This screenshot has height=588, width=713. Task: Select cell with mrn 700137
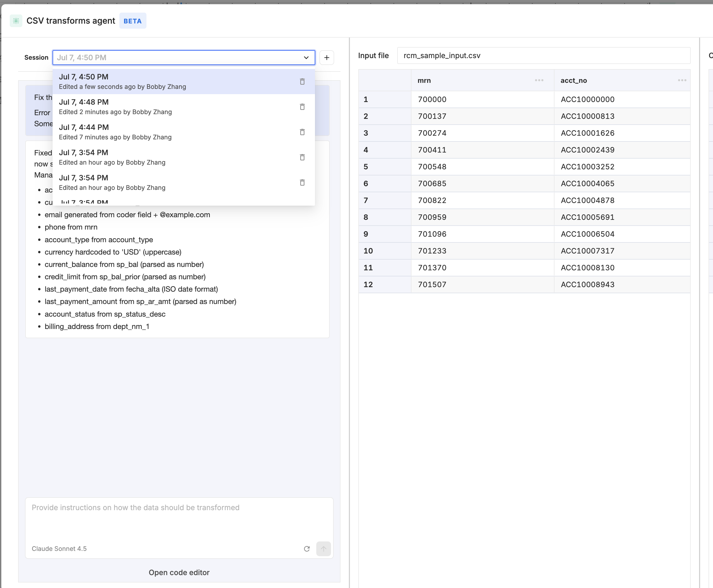pyautogui.click(x=482, y=116)
